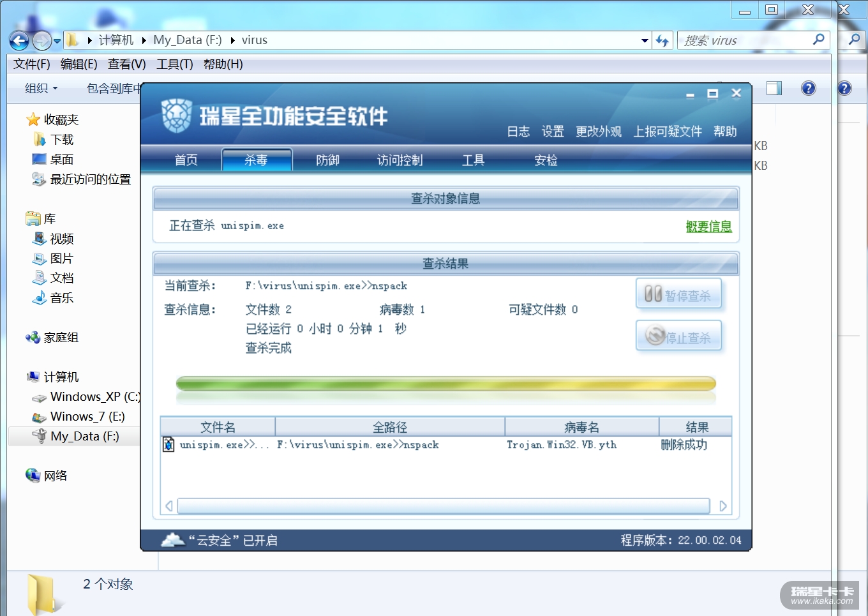The width and height of the screenshot is (868, 616).
Task: Select the 收藏夹 star icon in the sidebar
Action: point(33,119)
